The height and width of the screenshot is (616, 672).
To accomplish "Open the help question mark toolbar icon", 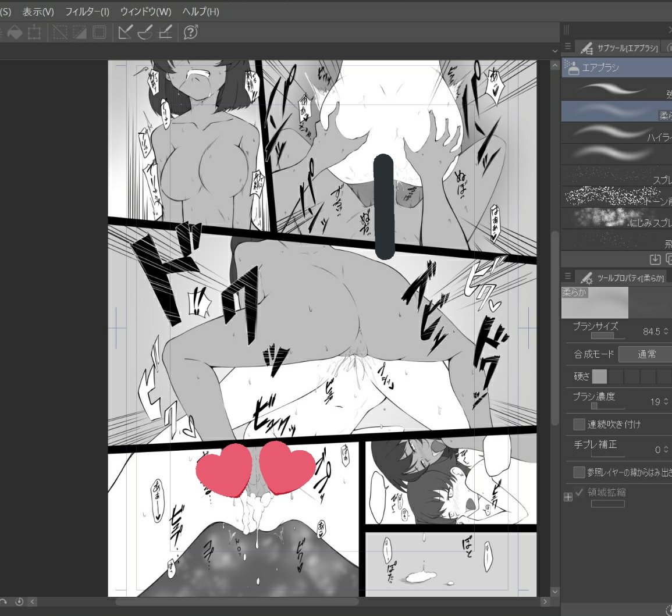I will point(191,33).
